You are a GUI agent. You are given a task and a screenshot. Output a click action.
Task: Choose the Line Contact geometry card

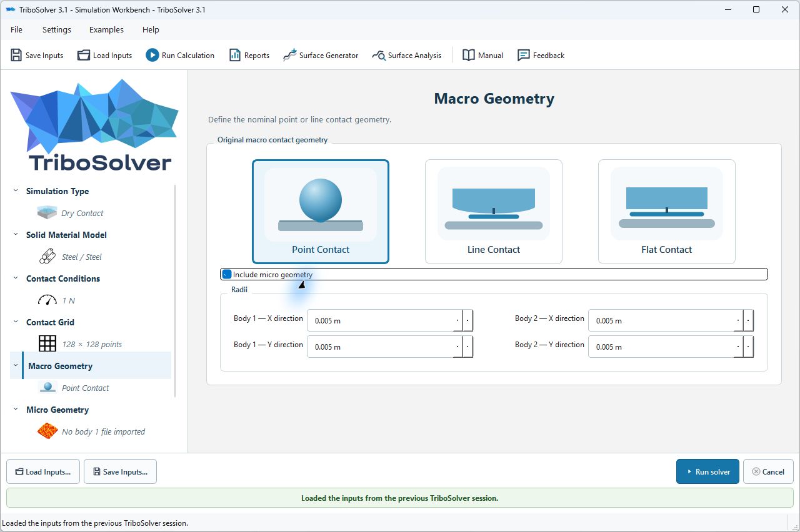coord(494,212)
